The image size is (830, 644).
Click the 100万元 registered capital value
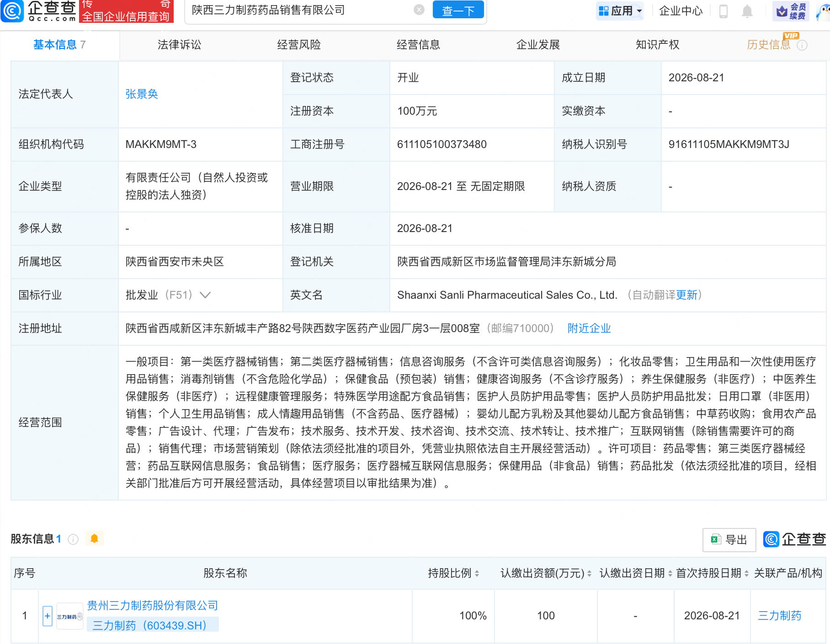pyautogui.click(x=417, y=111)
